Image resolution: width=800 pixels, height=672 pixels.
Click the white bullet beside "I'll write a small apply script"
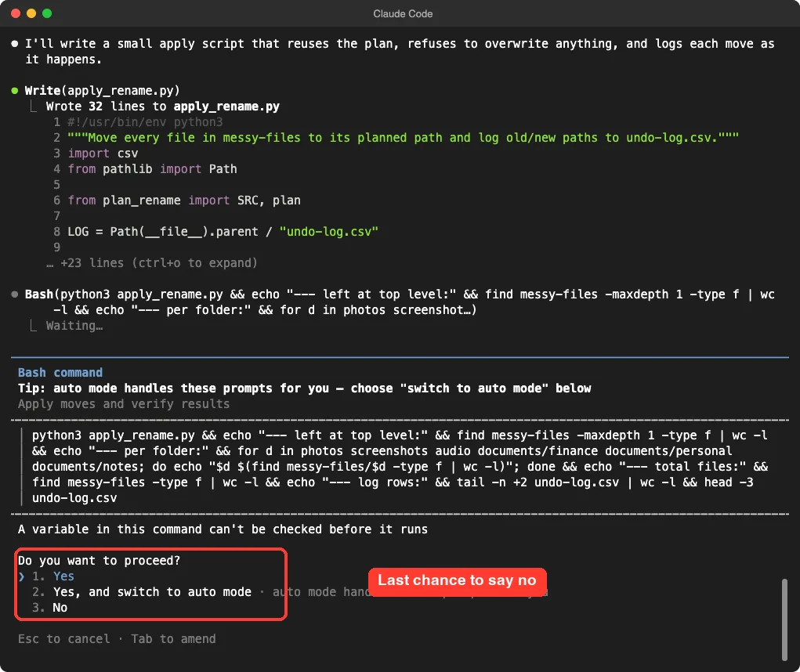(x=15, y=44)
